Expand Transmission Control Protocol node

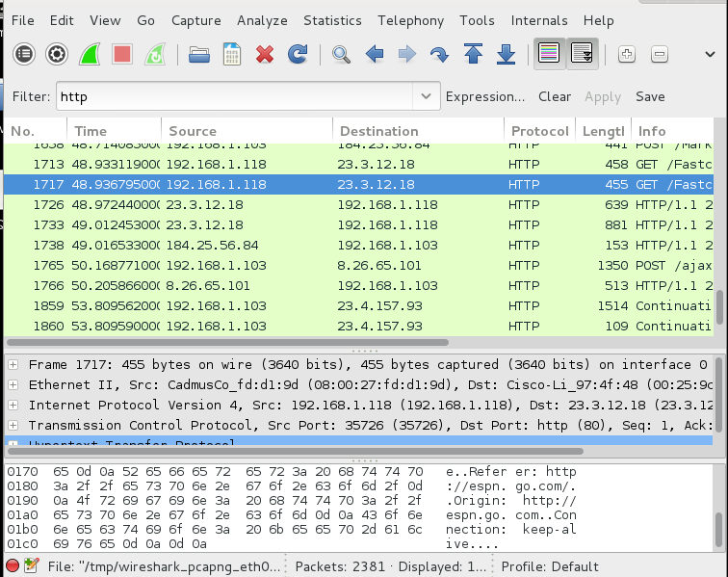(13, 425)
